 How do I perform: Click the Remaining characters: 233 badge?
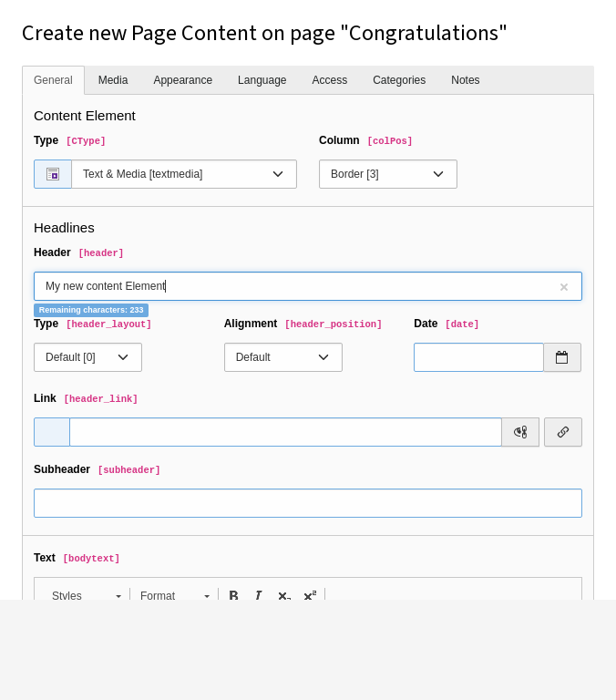click(91, 310)
